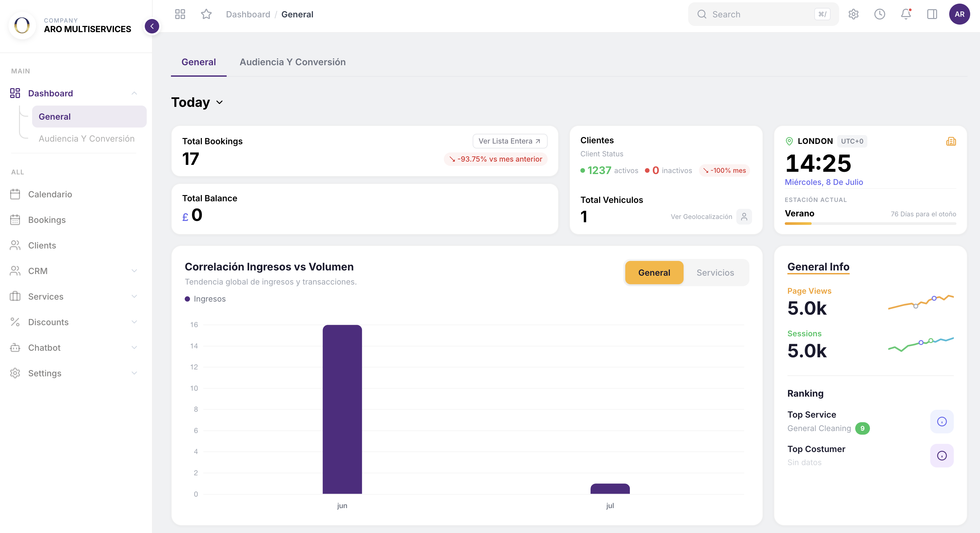
Task: Click the CRM icon in the sidebar
Action: 15,271
